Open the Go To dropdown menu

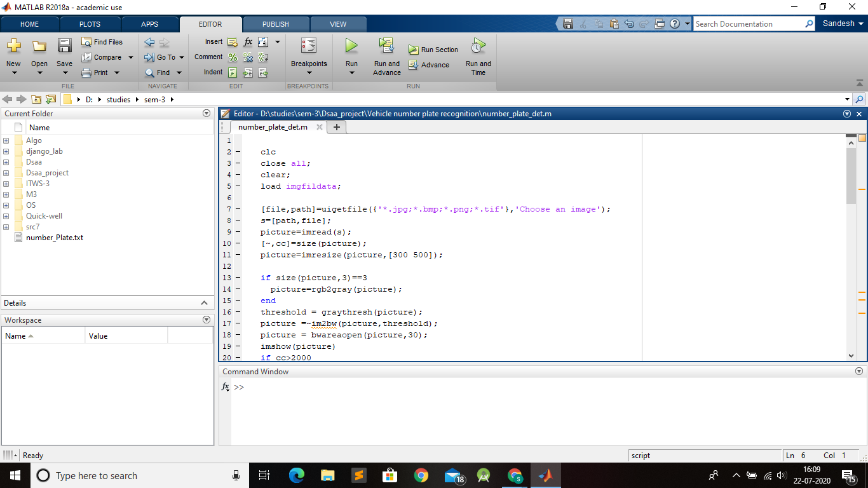[x=182, y=57]
